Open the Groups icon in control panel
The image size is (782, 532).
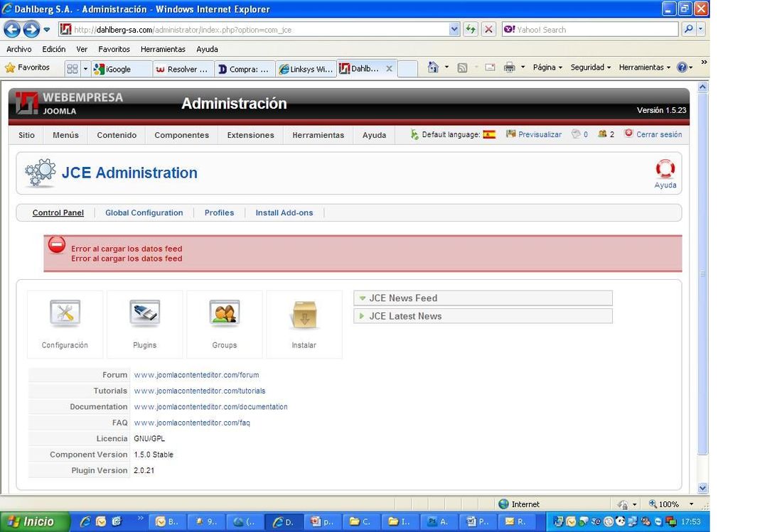(x=225, y=313)
